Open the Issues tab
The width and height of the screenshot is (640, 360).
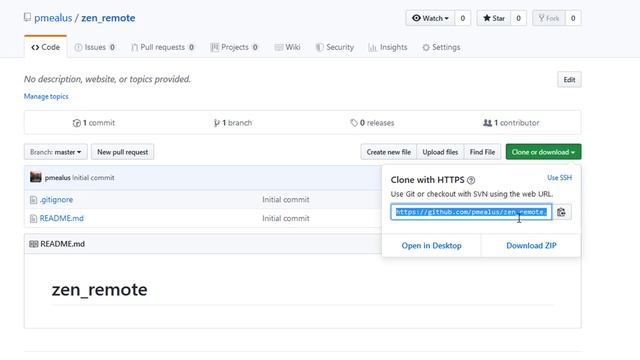pyautogui.click(x=95, y=47)
